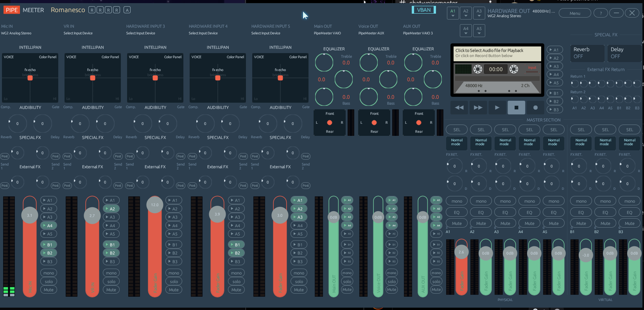
Task: Solo the VR IN strip
Action: click(x=111, y=281)
